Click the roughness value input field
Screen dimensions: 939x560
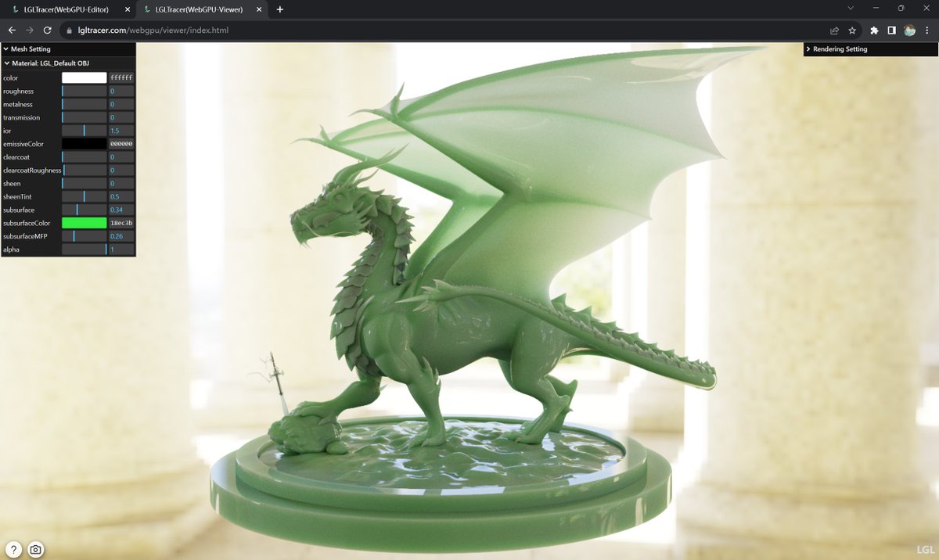click(x=121, y=91)
